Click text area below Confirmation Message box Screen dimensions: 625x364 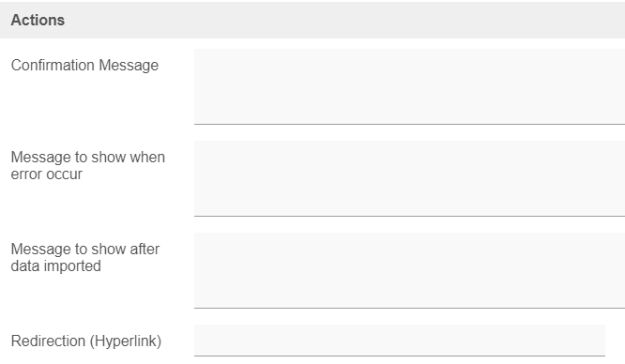(409, 178)
